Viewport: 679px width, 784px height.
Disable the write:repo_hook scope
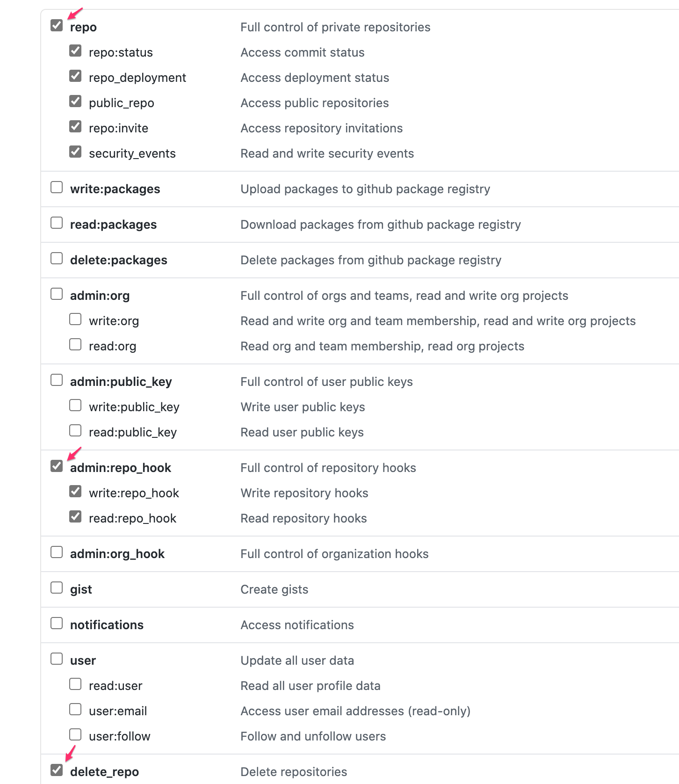coord(75,491)
